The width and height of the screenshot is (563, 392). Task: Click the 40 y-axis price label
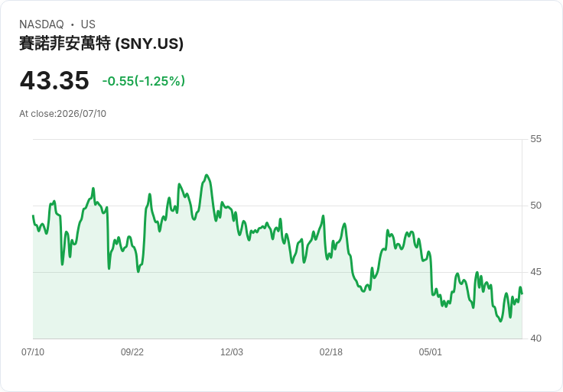535,339
